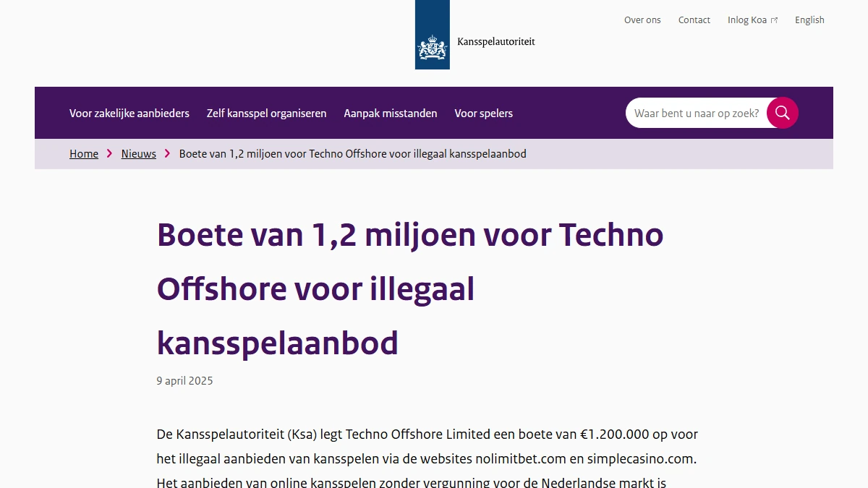Click the date '9 april 2025'
Screen dimensions: 868x488
pyautogui.click(x=184, y=380)
